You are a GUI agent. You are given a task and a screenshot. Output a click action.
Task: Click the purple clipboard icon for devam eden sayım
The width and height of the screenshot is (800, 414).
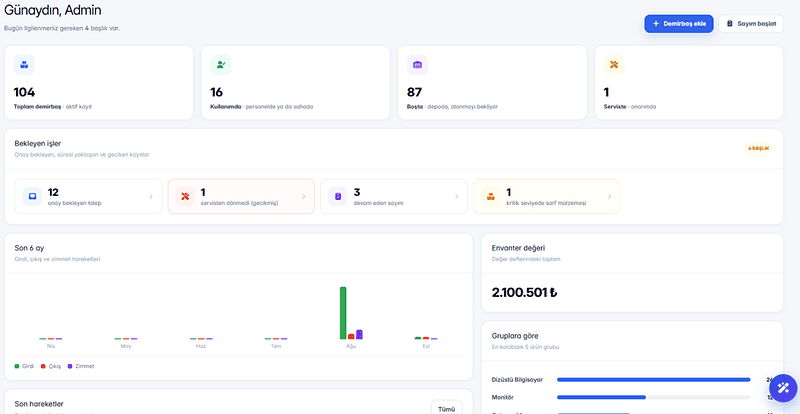(x=338, y=196)
